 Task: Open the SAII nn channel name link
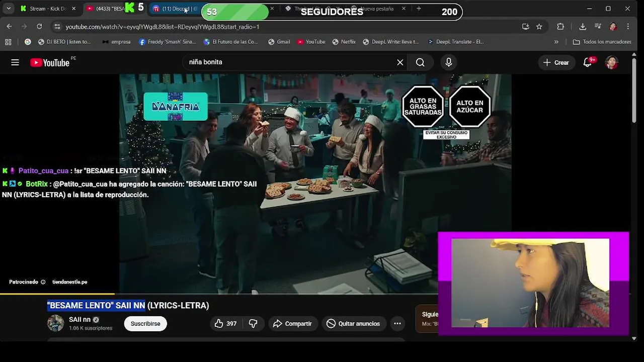click(x=79, y=320)
